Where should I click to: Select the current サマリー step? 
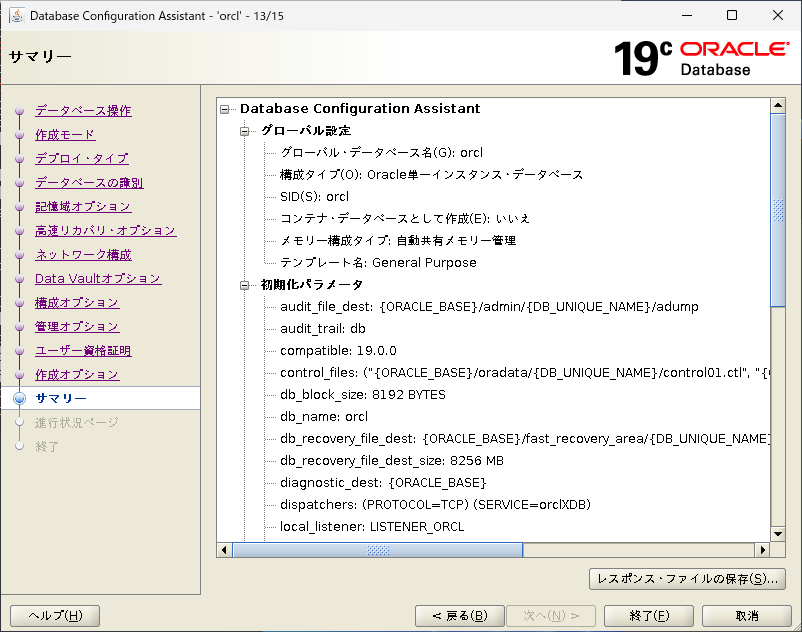click(61, 398)
